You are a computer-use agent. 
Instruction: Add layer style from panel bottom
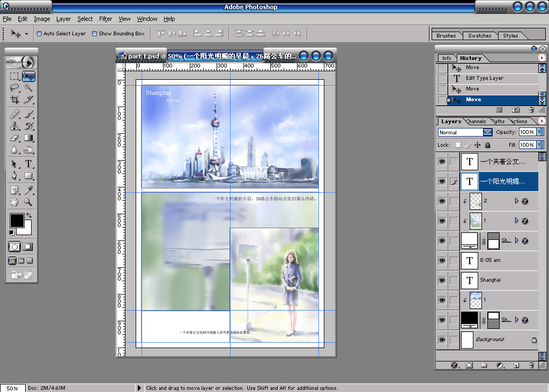(455, 365)
